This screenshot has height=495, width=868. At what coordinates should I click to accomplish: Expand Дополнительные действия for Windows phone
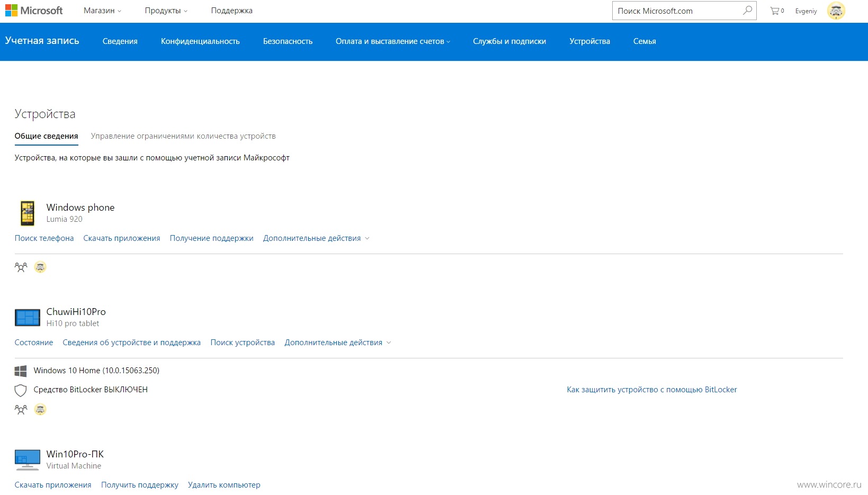[x=316, y=238]
